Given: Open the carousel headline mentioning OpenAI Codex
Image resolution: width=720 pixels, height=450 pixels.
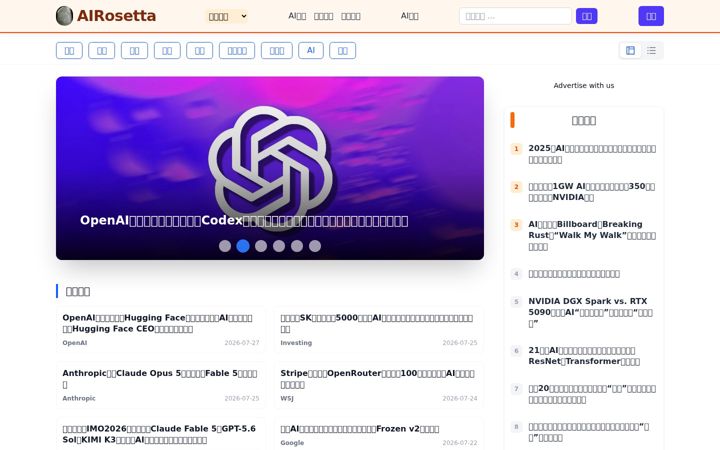Looking at the screenshot, I should pyautogui.click(x=244, y=220).
